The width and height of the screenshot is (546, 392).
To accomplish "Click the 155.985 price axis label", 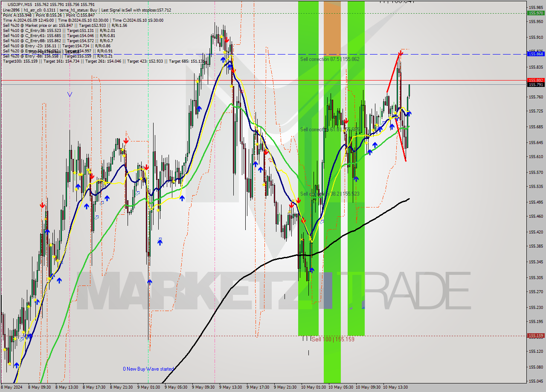I will (536, 7).
